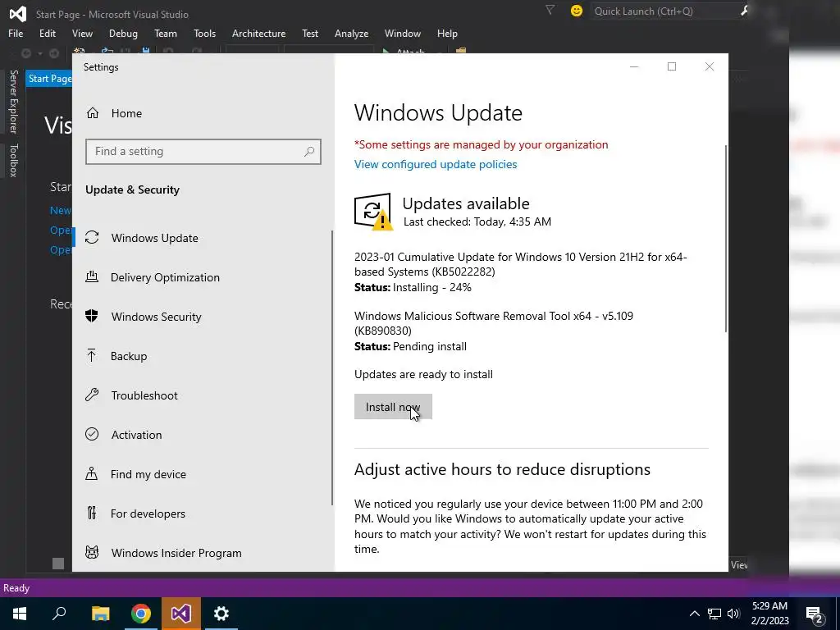
Task: Open Visual Studio notifications flag icon
Action: (550, 10)
